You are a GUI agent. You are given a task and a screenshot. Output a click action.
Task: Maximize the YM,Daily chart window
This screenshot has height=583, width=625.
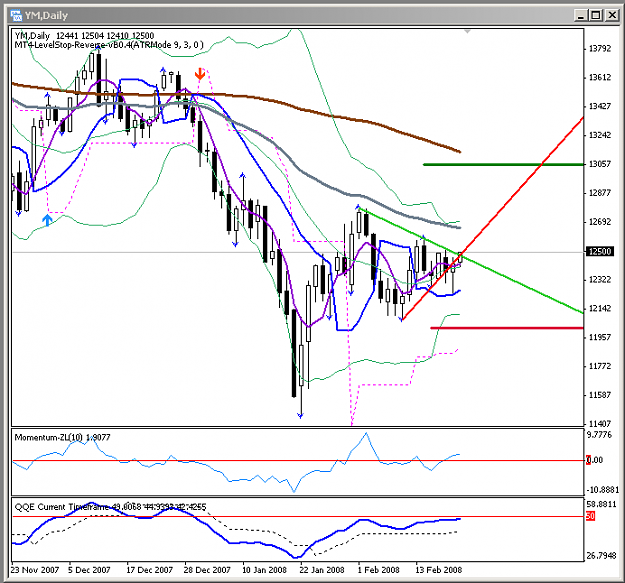596,16
